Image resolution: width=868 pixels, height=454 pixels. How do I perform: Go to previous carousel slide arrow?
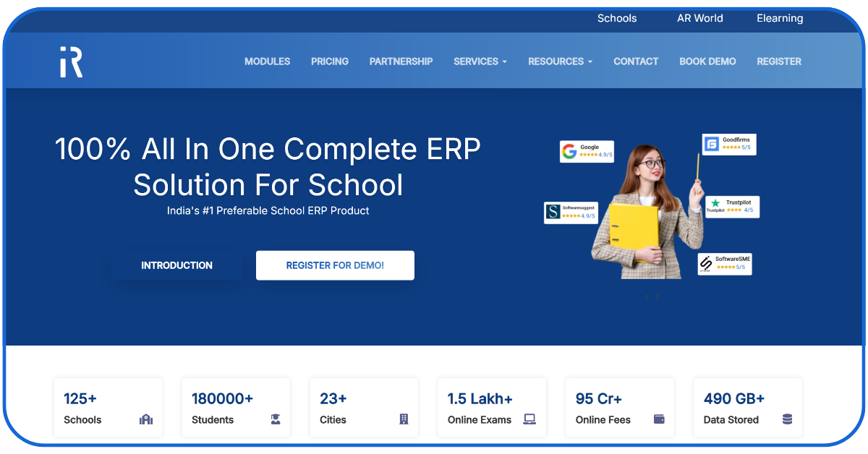[647, 297]
